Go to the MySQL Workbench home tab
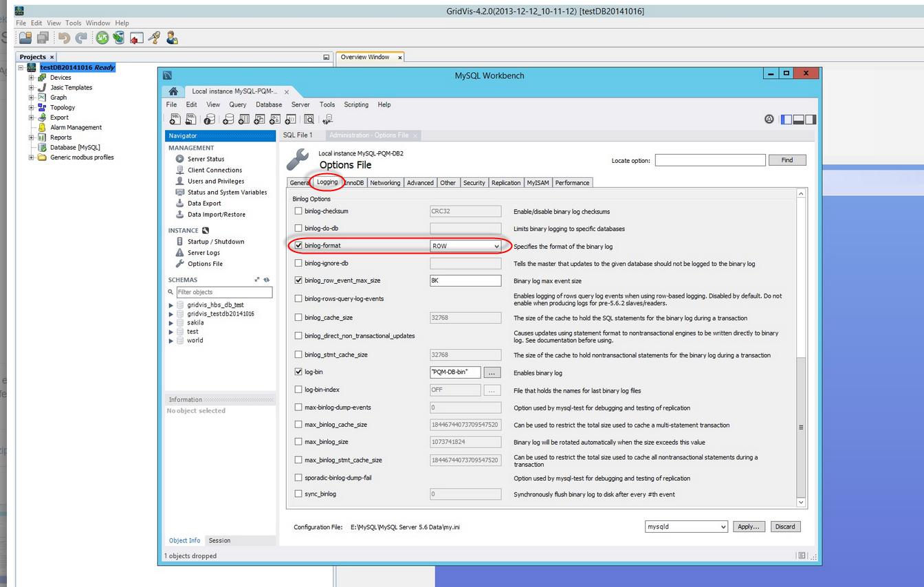The height and width of the screenshot is (587, 924). [173, 91]
